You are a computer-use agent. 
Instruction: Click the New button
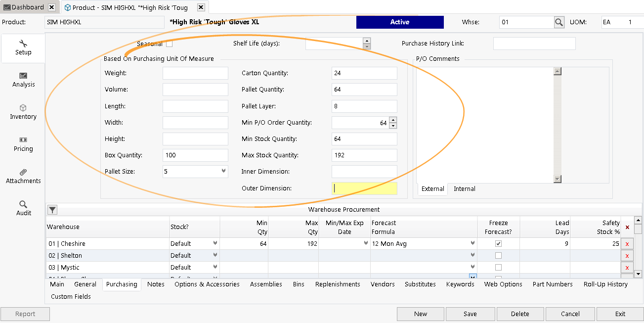tap(421, 314)
